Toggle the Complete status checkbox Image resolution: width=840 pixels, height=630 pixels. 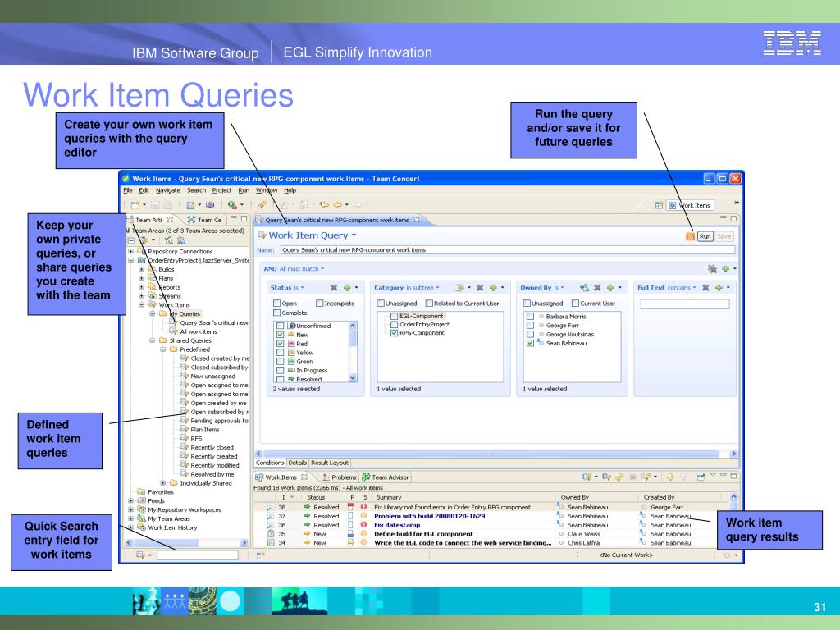[277, 313]
